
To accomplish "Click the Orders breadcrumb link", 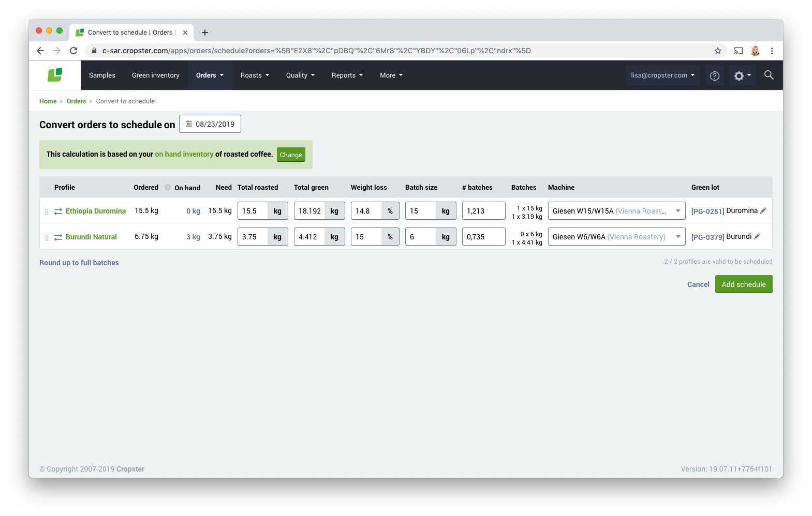I will click(76, 101).
